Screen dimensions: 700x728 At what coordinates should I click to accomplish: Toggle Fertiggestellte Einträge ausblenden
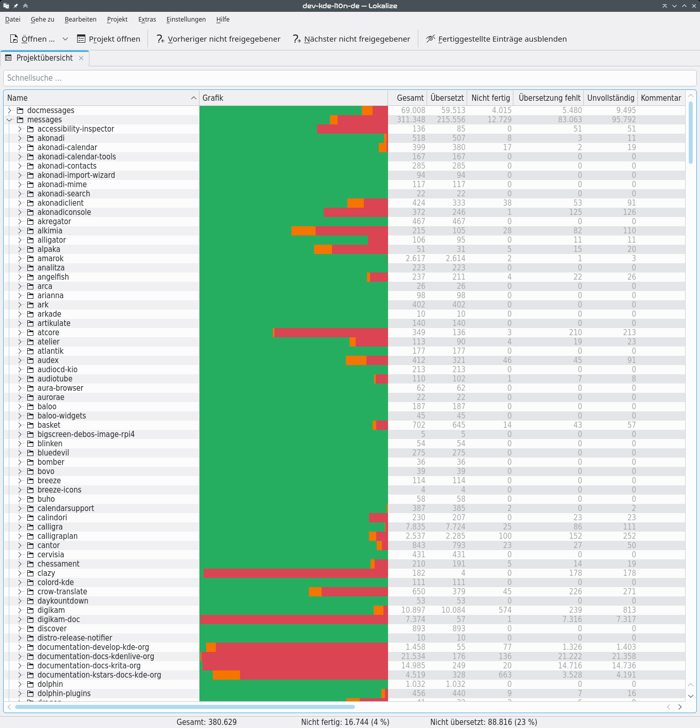pyautogui.click(x=496, y=39)
